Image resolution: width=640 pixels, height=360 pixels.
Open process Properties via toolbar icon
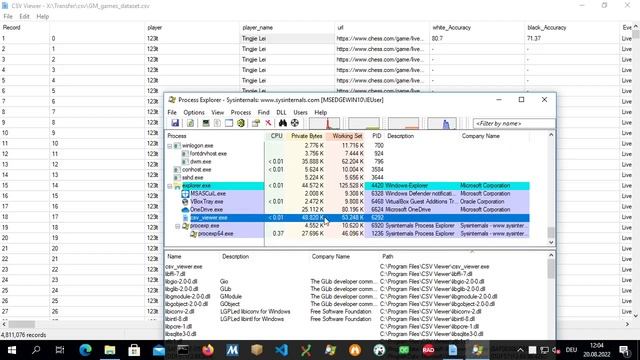pyautogui.click(x=256, y=123)
